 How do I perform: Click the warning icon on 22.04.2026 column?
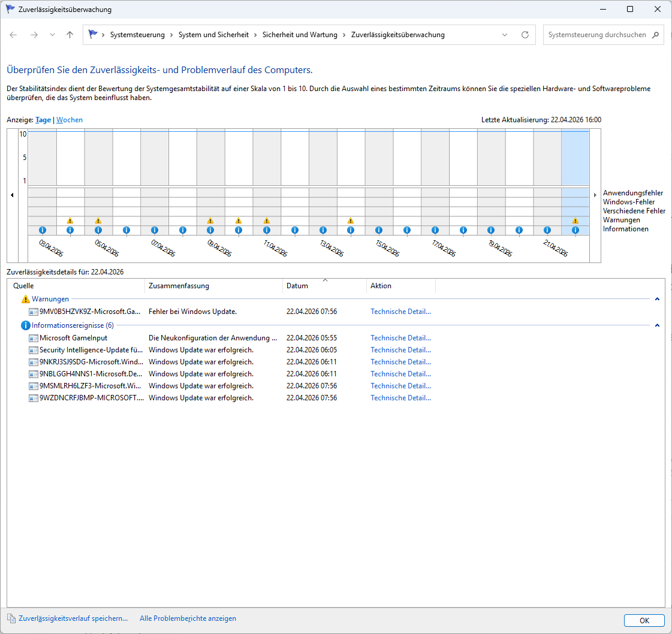coord(575,221)
